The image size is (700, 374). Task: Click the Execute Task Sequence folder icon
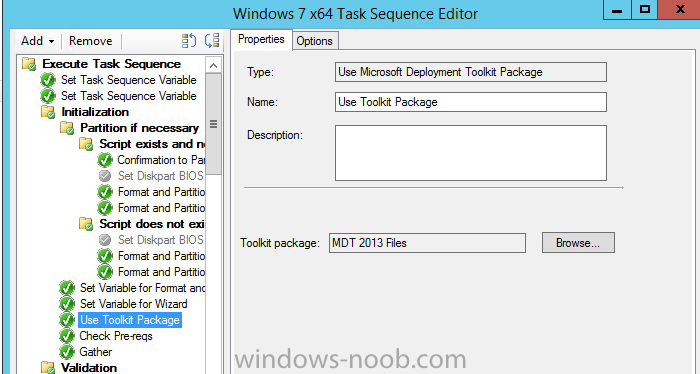pos(29,64)
